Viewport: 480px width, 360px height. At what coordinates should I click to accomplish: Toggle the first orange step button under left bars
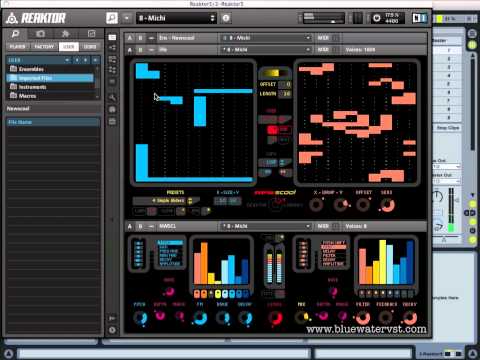196,294
